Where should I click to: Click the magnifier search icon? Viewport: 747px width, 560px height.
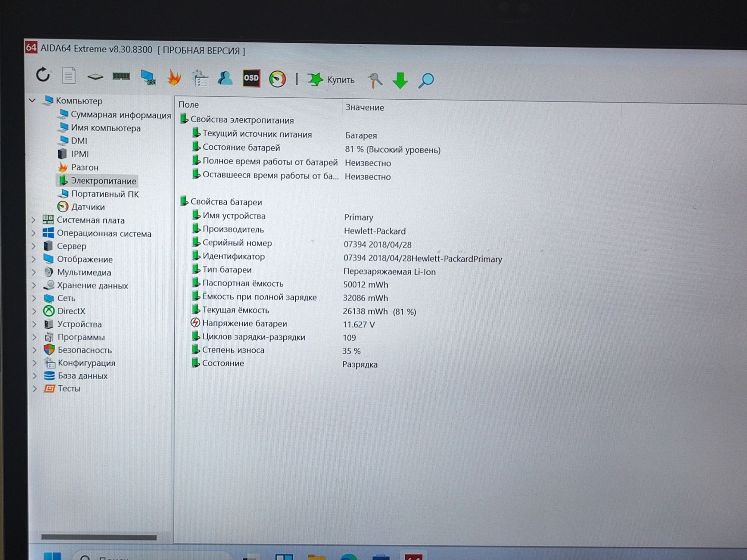point(426,81)
